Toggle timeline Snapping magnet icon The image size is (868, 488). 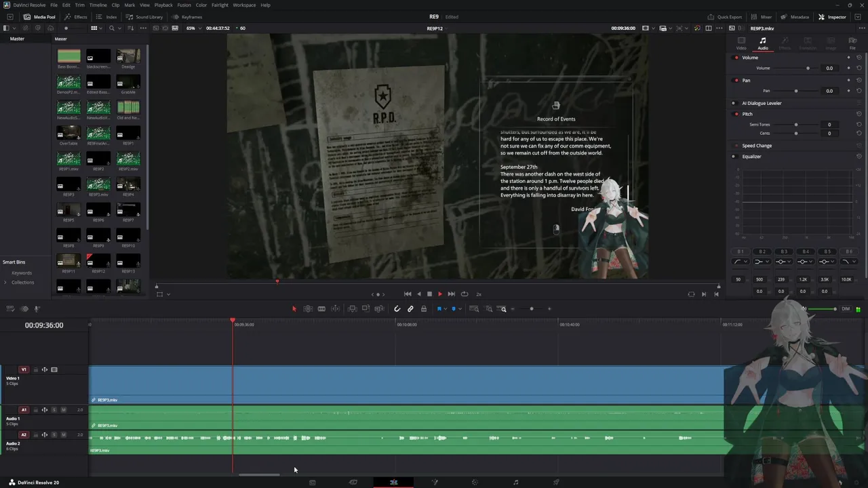click(x=397, y=309)
